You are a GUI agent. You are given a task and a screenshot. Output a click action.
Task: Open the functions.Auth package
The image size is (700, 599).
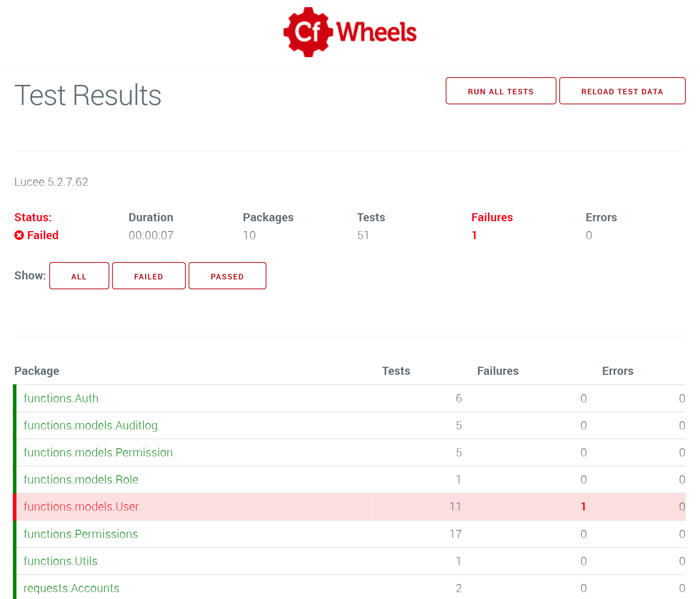[x=61, y=398]
